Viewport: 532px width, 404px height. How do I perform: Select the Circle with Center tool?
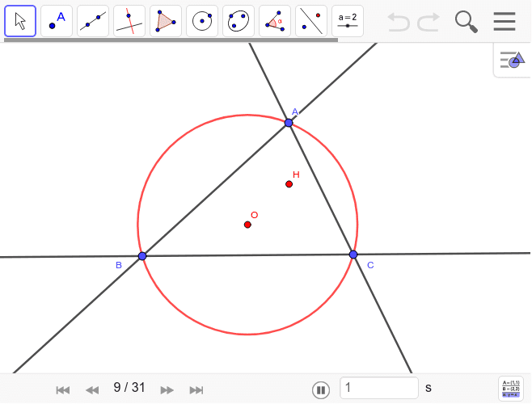pyautogui.click(x=202, y=21)
